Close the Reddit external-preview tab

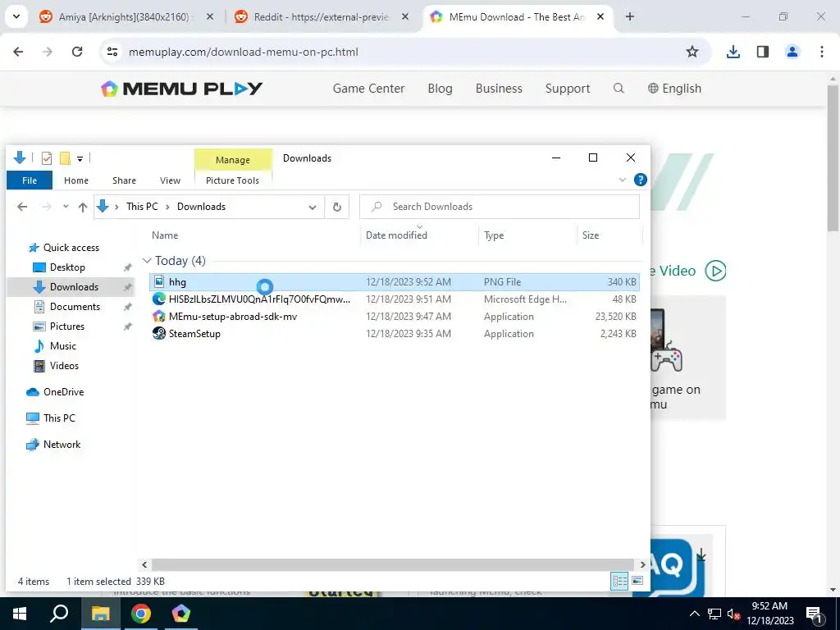405,17
